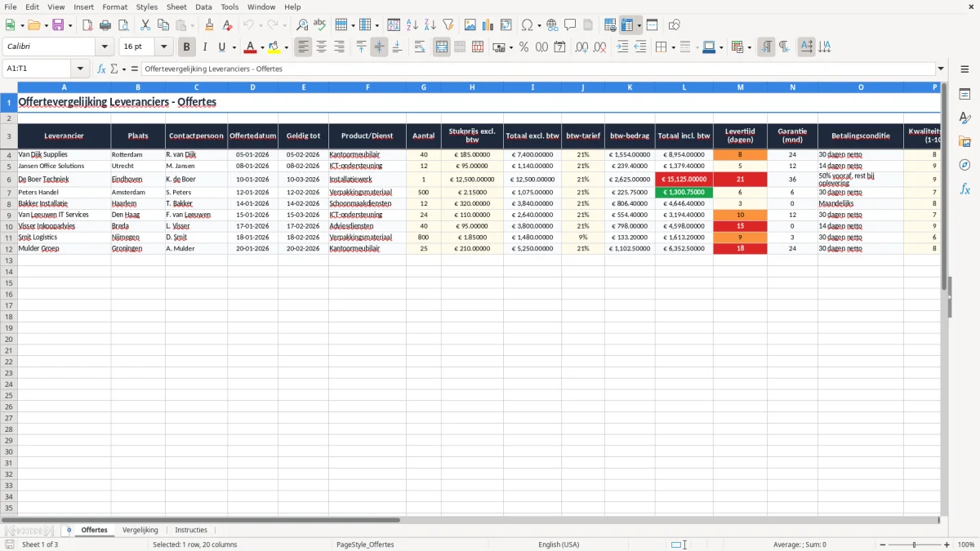Click the zoom in plus button

pos(947,544)
